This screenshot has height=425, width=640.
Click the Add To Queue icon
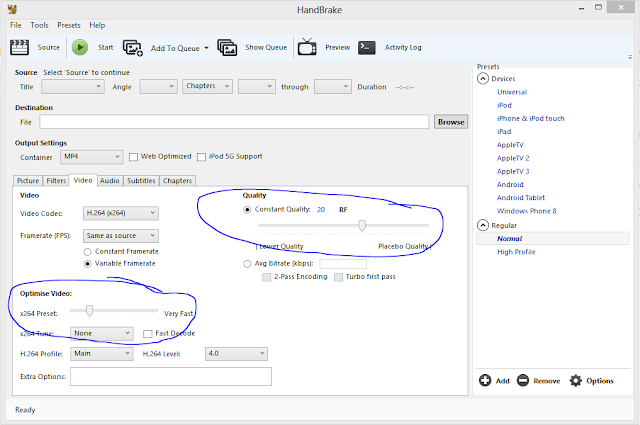[133, 48]
